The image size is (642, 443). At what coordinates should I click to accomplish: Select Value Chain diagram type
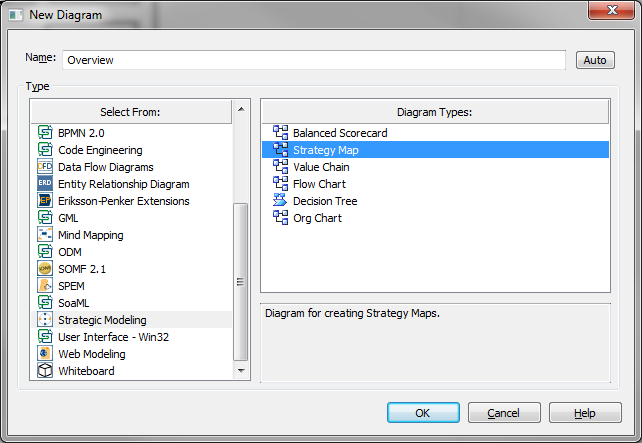point(320,167)
